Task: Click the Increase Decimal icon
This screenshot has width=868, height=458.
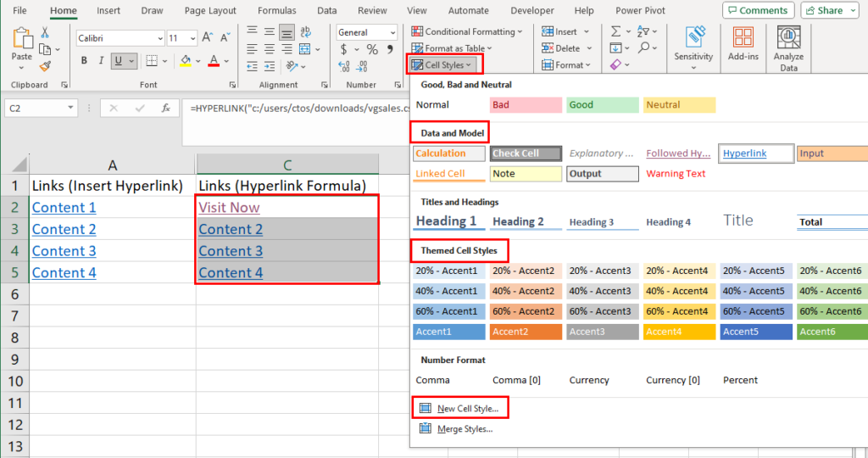Action: coord(344,66)
